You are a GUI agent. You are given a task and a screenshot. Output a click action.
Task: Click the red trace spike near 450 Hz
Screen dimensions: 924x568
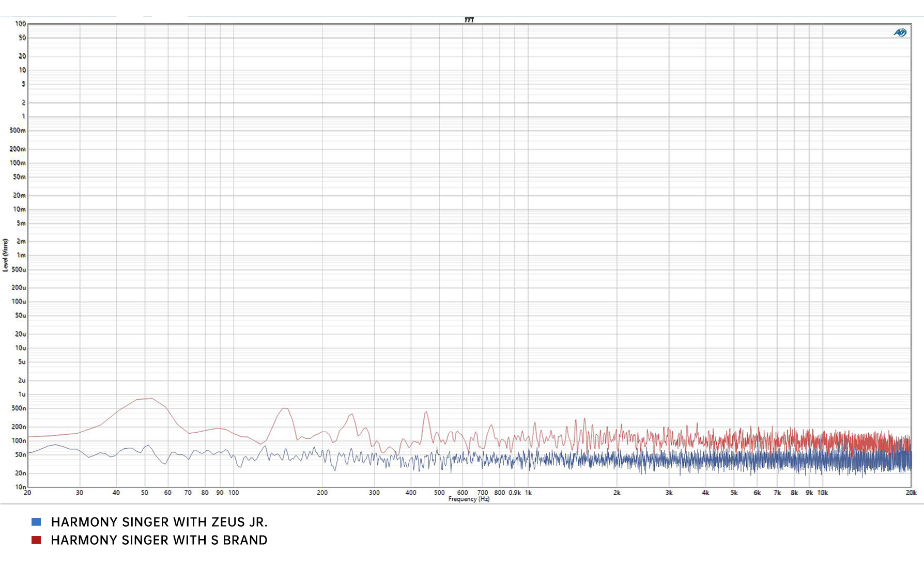(426, 412)
